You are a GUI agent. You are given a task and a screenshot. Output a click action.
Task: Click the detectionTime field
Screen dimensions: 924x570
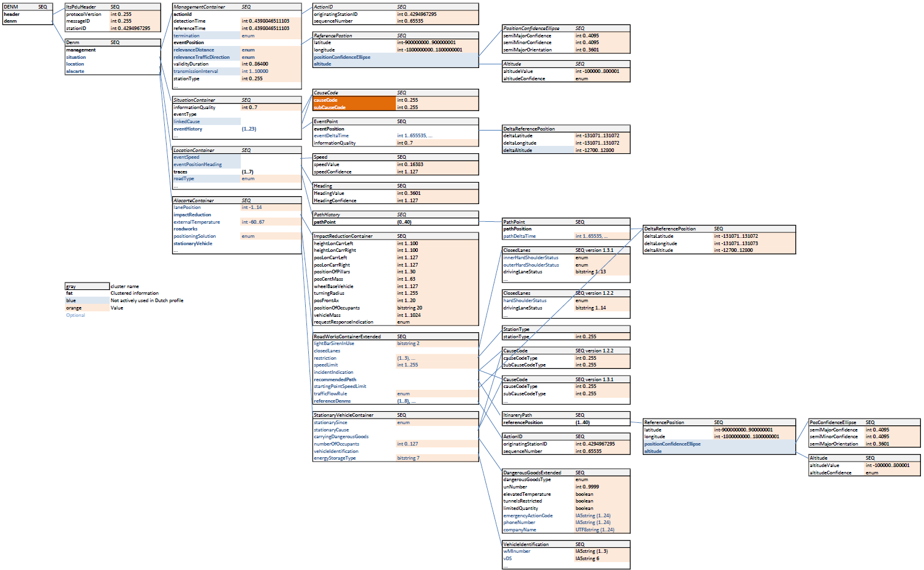click(189, 21)
